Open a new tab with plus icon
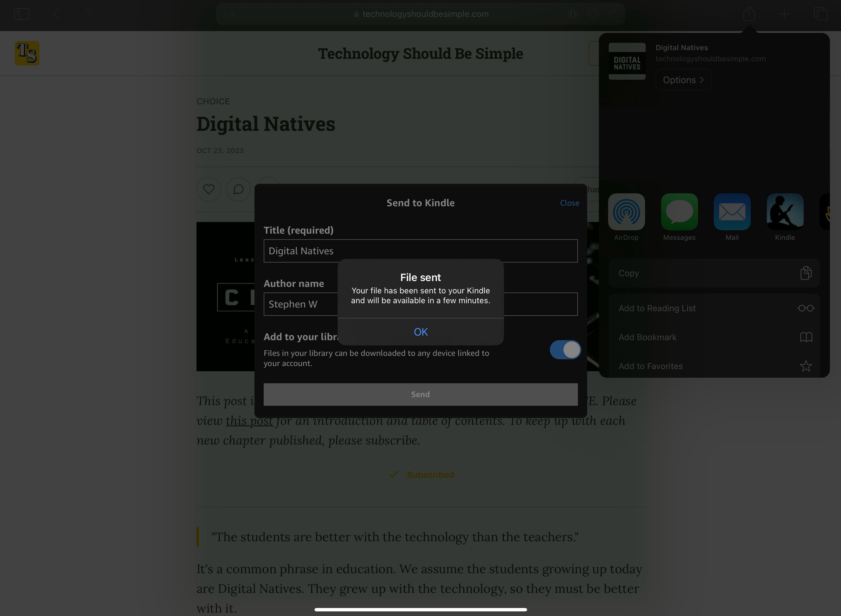 [784, 14]
